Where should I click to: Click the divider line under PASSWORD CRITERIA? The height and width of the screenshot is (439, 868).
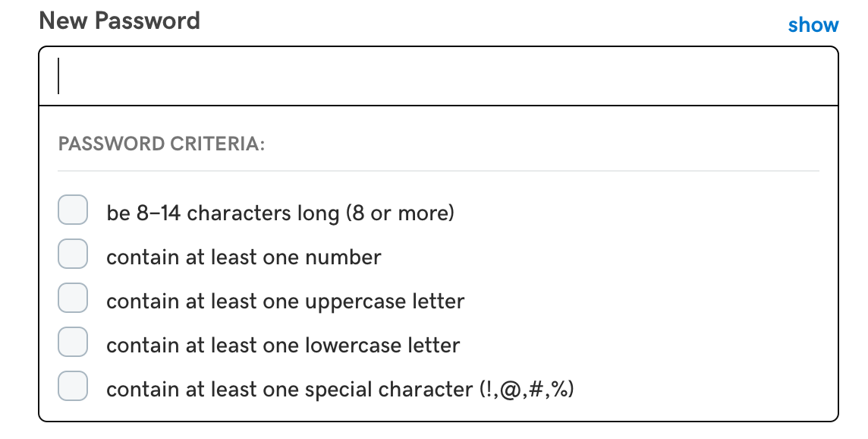tap(439, 171)
